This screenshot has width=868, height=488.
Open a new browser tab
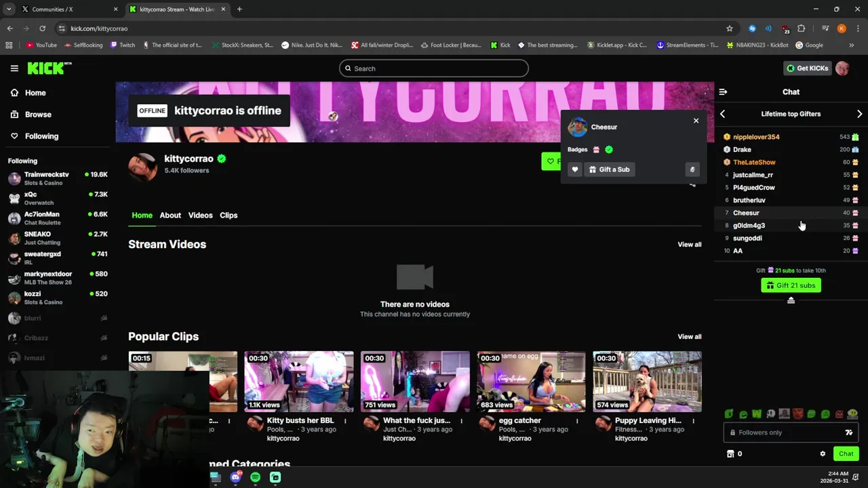click(x=239, y=9)
